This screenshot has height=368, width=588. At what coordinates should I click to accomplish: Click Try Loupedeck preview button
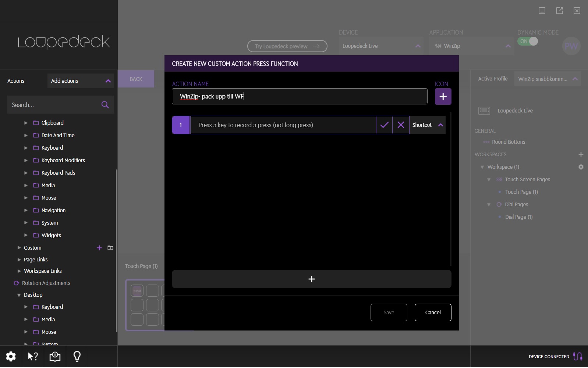(287, 46)
